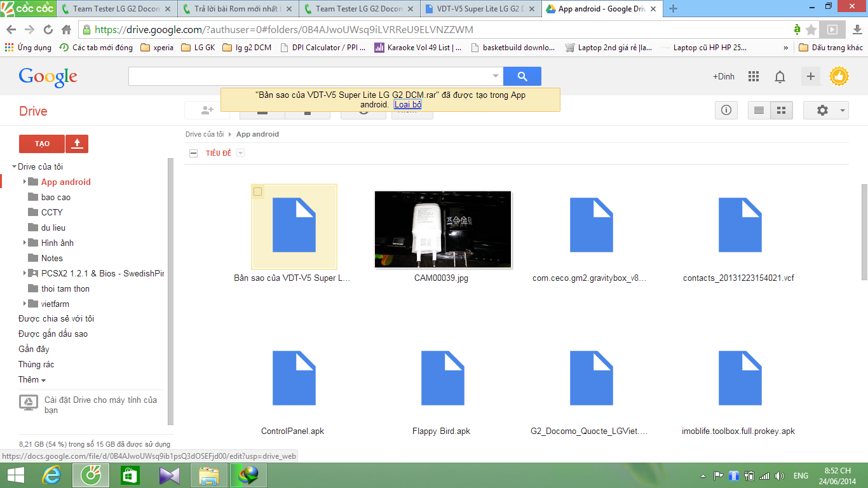The width and height of the screenshot is (868, 488).
Task: Bookmark this page with star icon
Action: [x=811, y=29]
